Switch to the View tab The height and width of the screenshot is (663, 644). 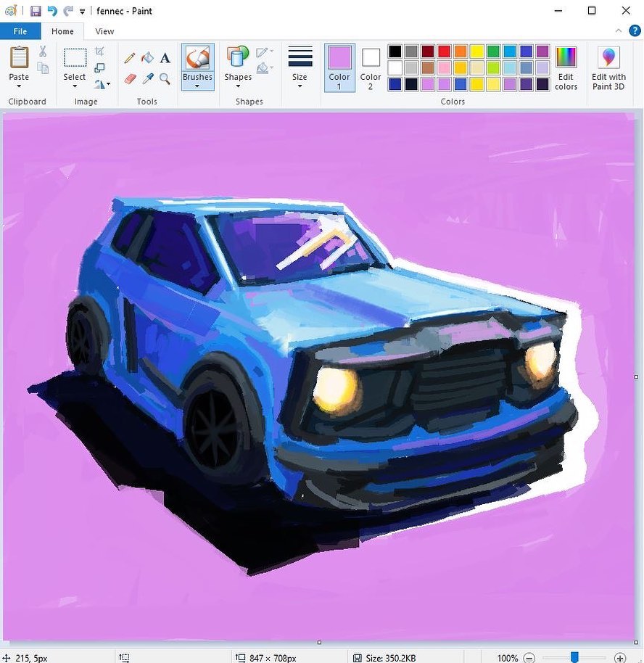(104, 31)
